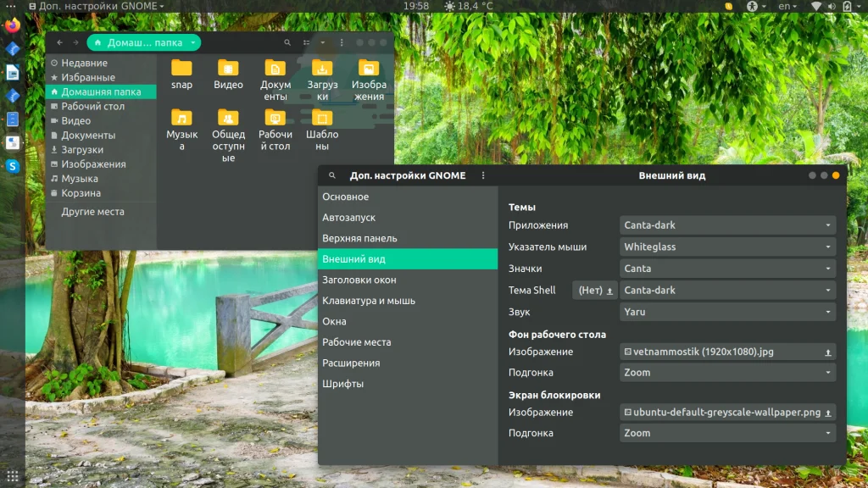Image resolution: width=868 pixels, height=488 pixels.
Task: Open the Указатель мыши Whiteglass dropdown
Action: tap(727, 247)
